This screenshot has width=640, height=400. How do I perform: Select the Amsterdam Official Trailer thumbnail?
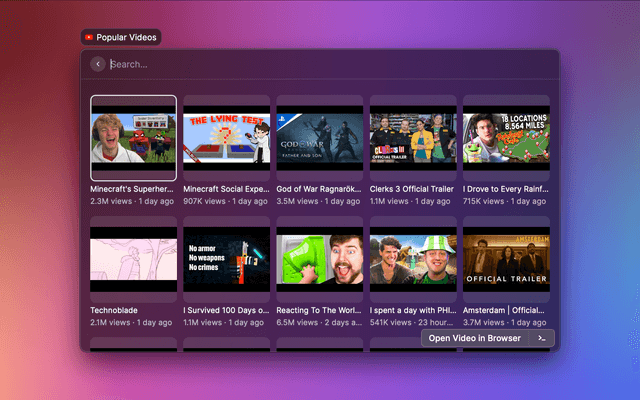pos(506,259)
